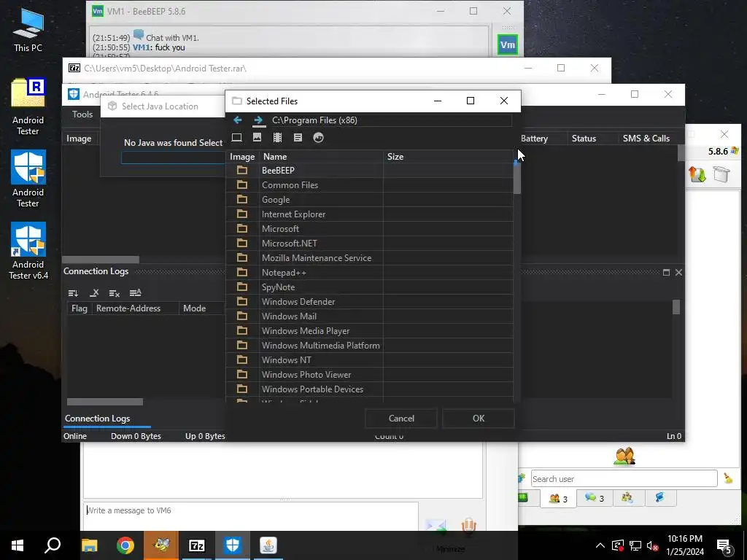Click the log text format icon

click(135, 293)
